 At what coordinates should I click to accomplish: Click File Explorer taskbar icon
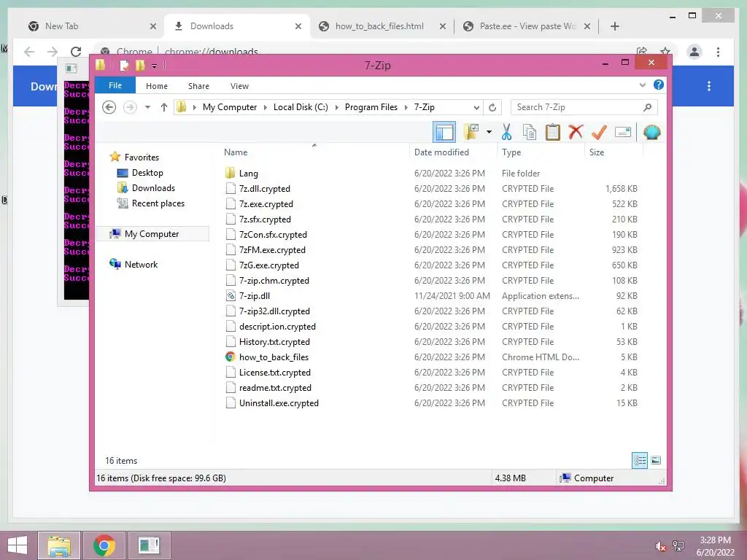58,545
